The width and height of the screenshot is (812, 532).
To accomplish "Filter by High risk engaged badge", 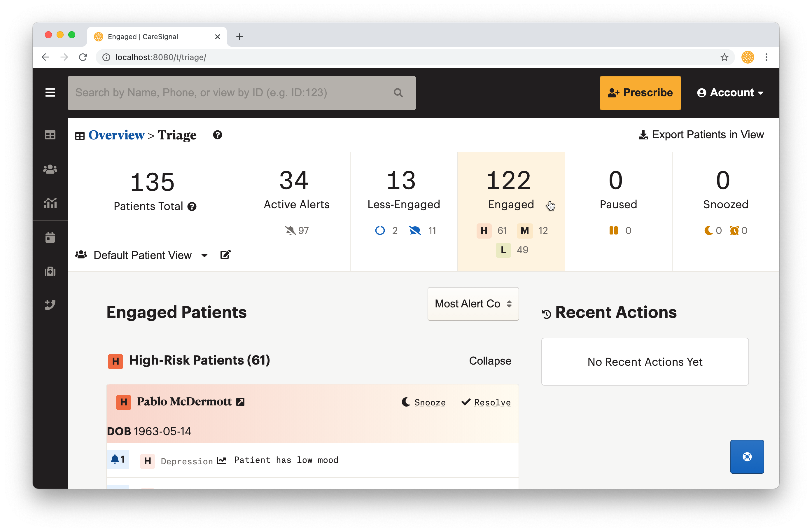I will coord(484,231).
